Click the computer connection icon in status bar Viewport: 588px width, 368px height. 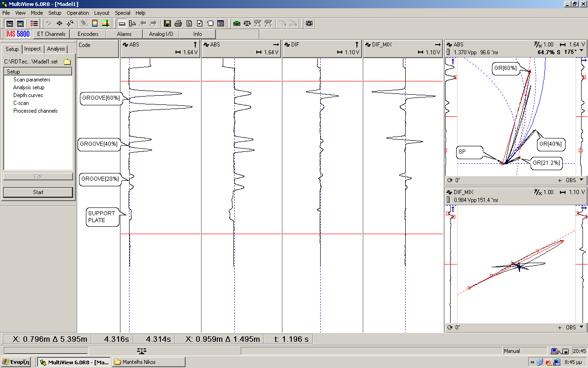pyautogui.click(x=560, y=351)
